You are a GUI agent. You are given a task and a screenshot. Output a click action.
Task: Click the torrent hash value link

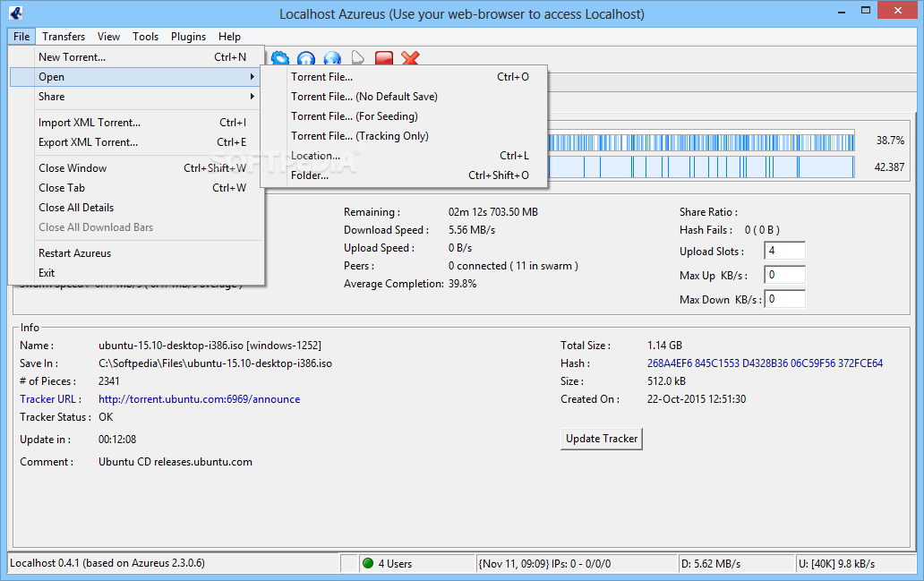765,363
